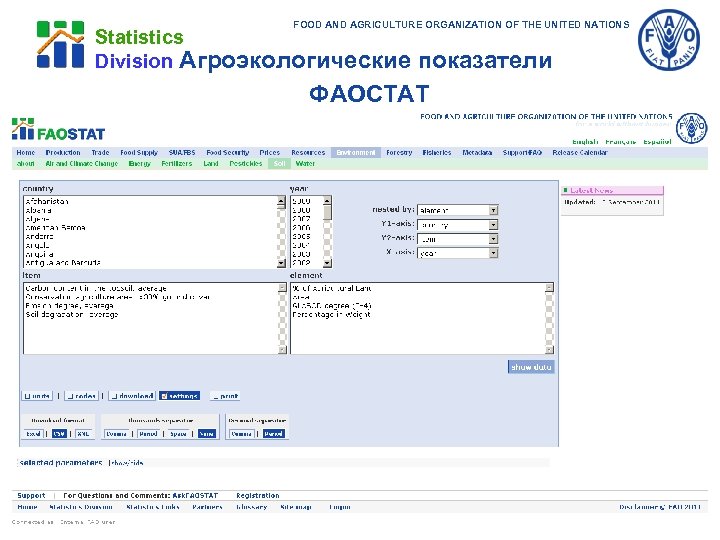Open the Release Calendar menu
The image size is (720, 540).
pyautogui.click(x=580, y=152)
